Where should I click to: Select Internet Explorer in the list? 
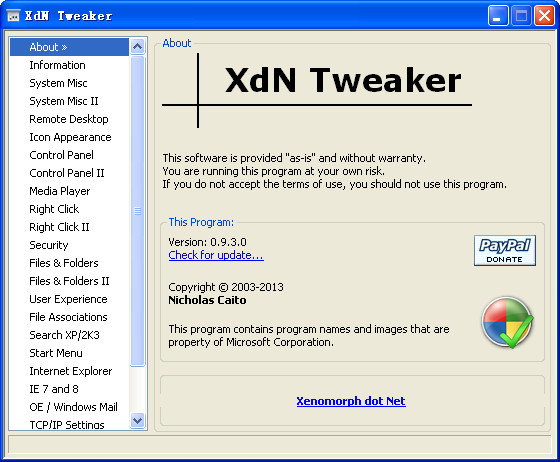(x=69, y=371)
